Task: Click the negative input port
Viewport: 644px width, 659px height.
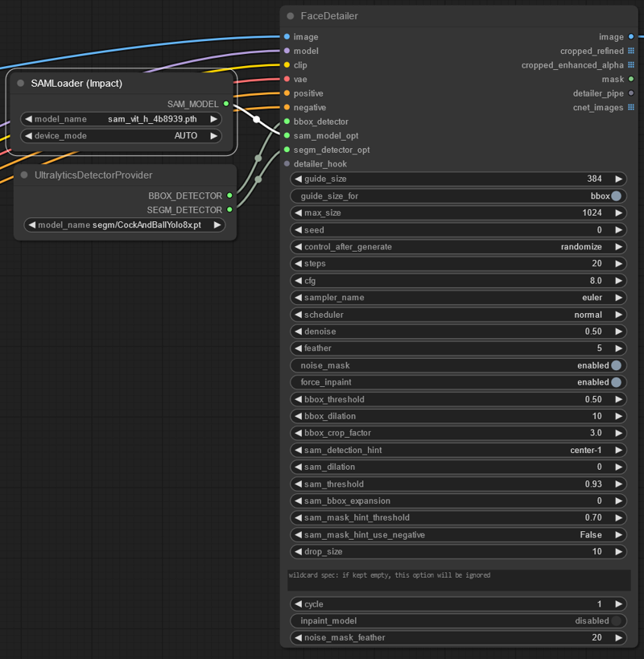Action: (x=287, y=107)
